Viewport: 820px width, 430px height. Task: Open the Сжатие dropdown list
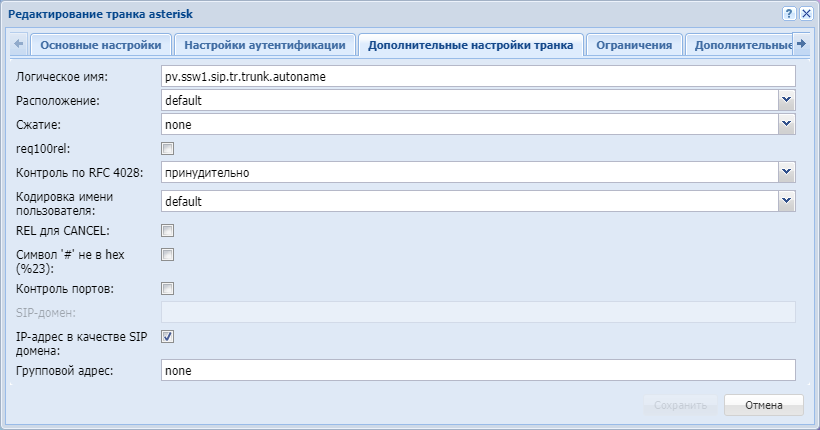pyautogui.click(x=786, y=124)
